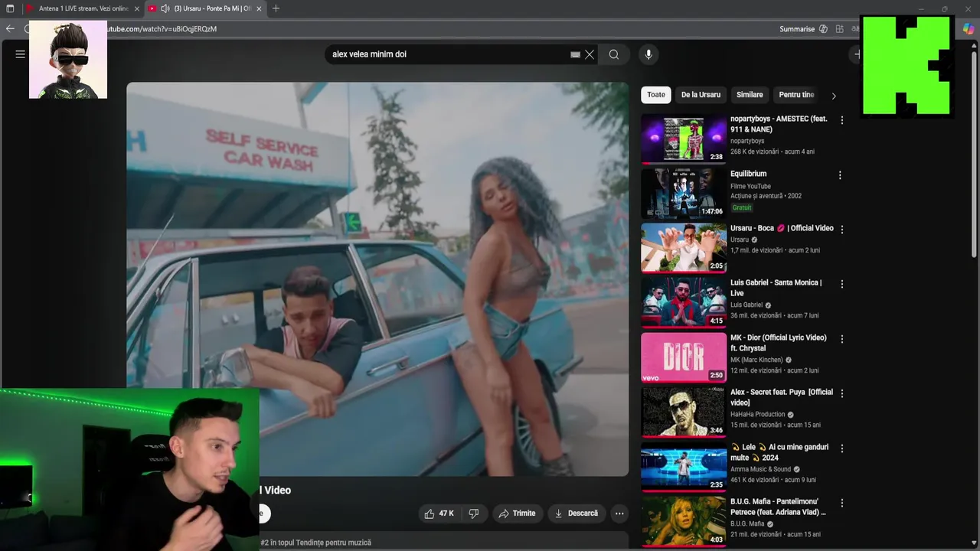Open options for Alex - Secret video
Screen dimensions: 980x551
[x=841, y=393]
